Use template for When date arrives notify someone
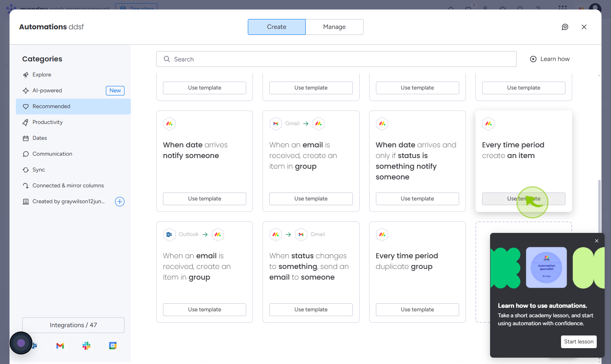 pos(205,199)
